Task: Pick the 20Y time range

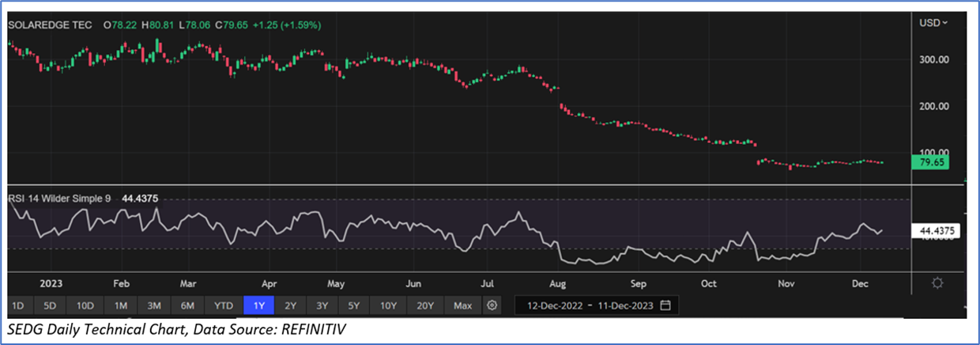Action: pos(424,305)
